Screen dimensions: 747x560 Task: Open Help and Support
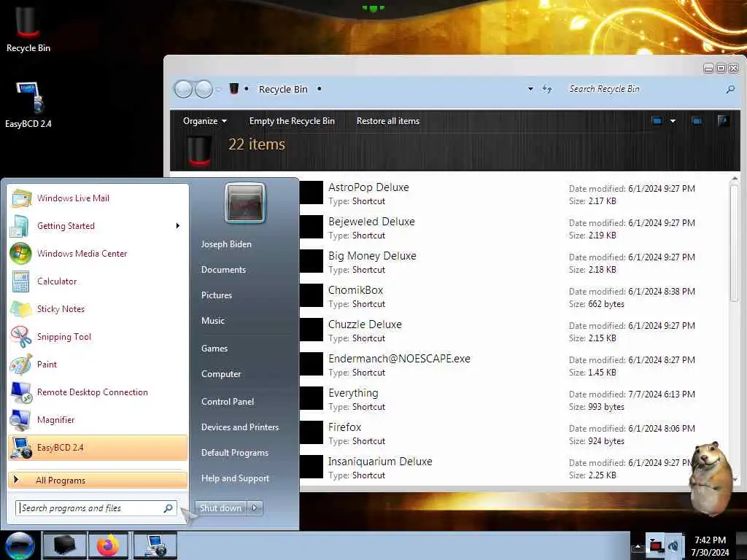(236, 478)
